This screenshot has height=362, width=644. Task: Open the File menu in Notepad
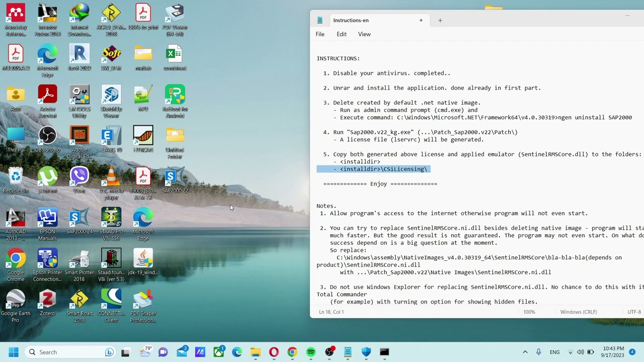(320, 34)
